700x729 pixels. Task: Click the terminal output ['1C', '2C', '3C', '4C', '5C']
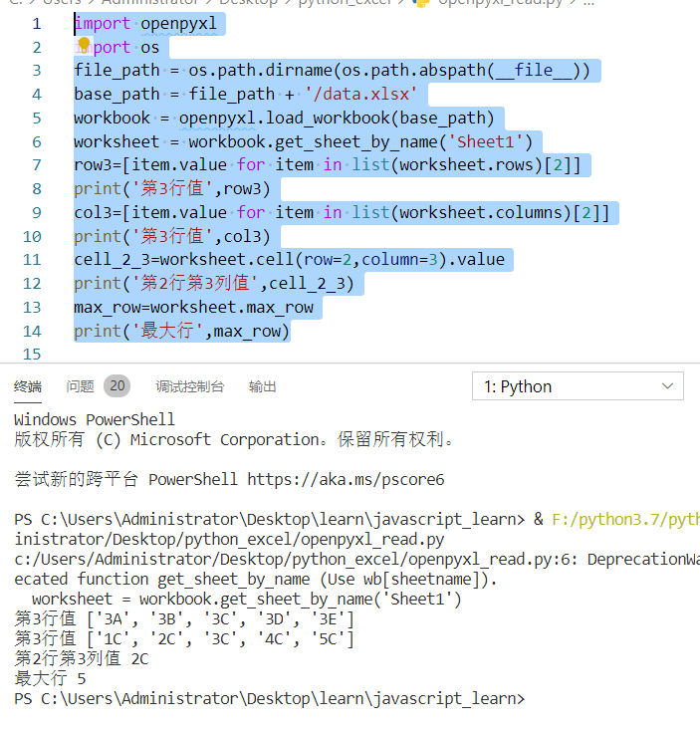(220, 639)
